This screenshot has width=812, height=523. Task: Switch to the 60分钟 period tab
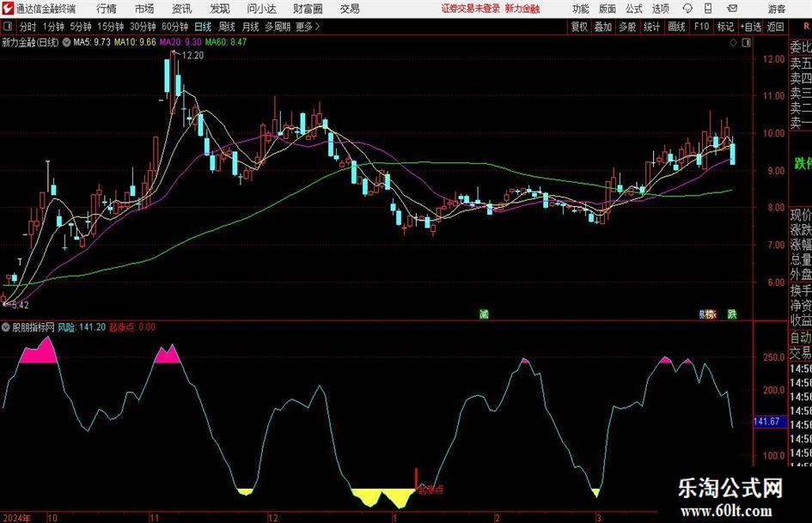(175, 27)
